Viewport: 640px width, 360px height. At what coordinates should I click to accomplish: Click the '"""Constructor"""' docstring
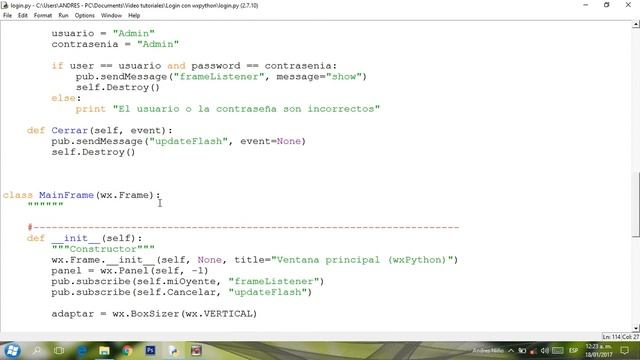(x=103, y=249)
